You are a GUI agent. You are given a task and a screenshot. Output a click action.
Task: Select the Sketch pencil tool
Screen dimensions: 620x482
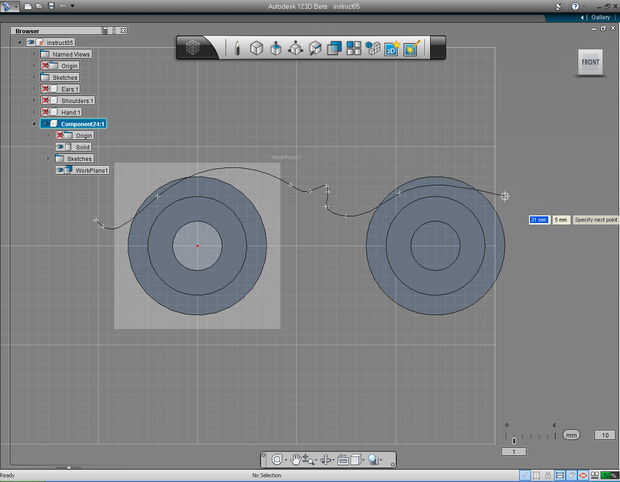[x=237, y=47]
